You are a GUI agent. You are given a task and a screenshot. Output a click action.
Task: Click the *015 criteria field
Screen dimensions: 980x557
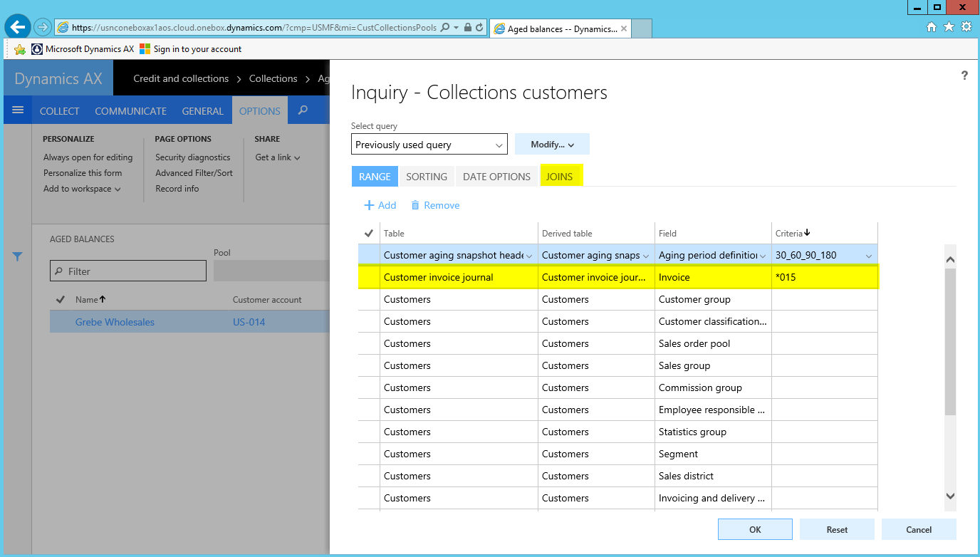(824, 277)
